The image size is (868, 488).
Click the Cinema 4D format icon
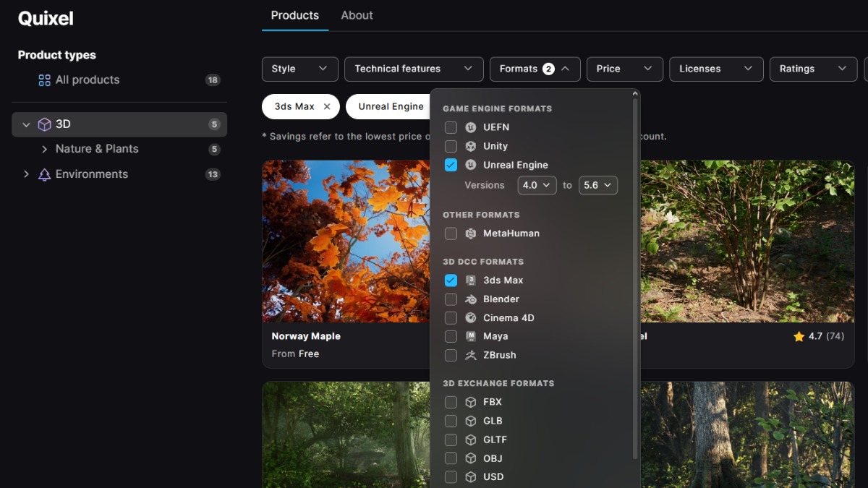(471, 318)
